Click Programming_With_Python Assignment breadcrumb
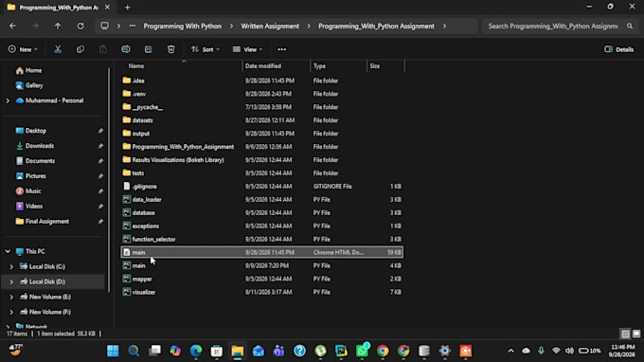Viewport: 644px width, 362px height. coord(376,26)
